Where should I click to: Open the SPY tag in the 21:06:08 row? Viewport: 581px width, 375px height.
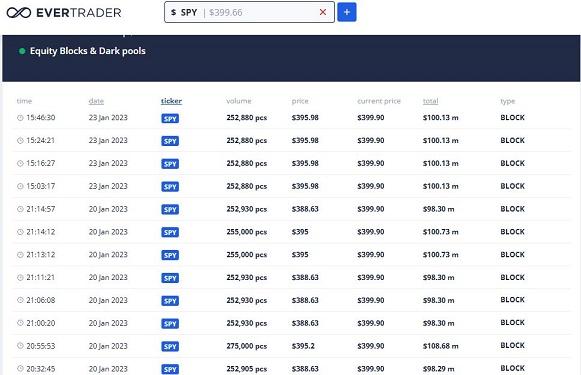(170, 301)
